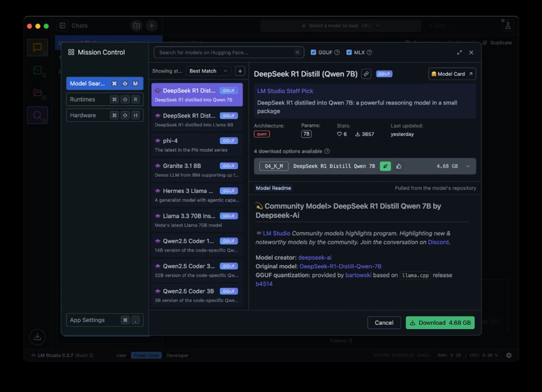Toggle the GGUF checkbox

(x=313, y=53)
